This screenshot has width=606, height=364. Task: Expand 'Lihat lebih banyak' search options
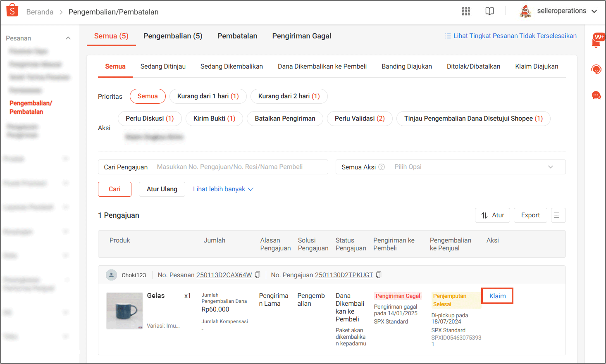223,189
